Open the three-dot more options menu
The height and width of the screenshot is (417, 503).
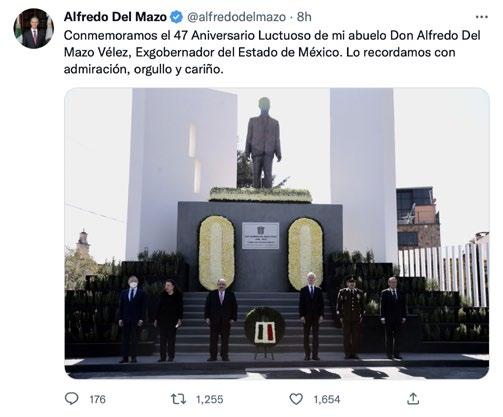[481, 17]
